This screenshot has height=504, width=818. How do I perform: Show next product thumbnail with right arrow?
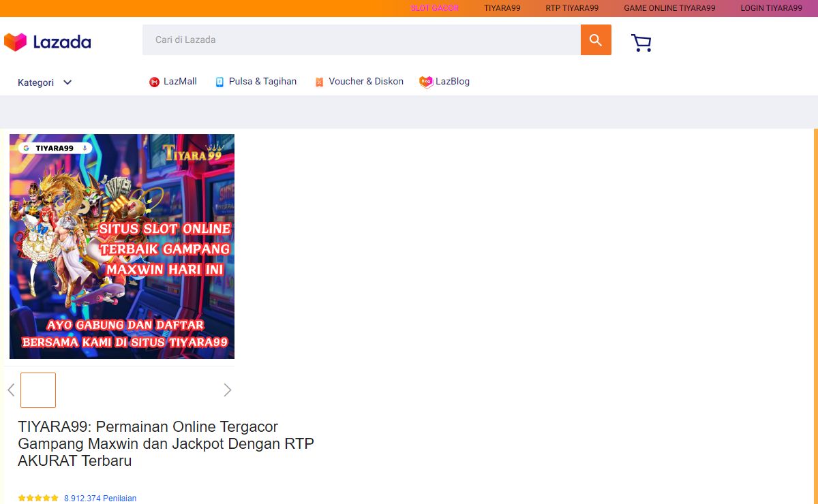[228, 390]
